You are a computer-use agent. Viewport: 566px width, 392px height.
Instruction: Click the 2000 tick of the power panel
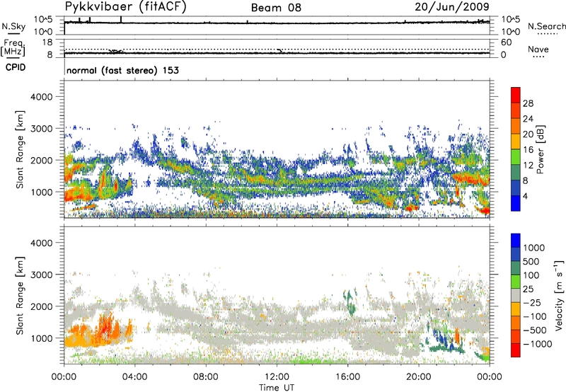click(x=42, y=160)
